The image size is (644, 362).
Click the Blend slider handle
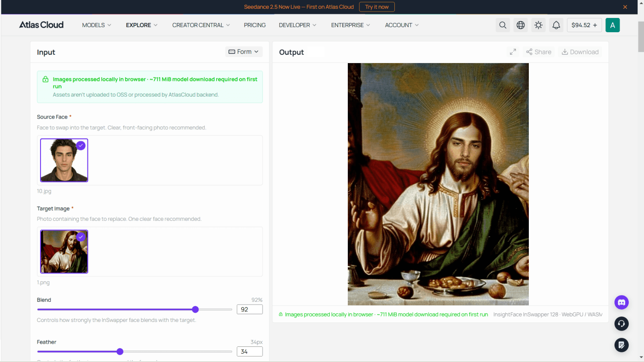(x=195, y=309)
